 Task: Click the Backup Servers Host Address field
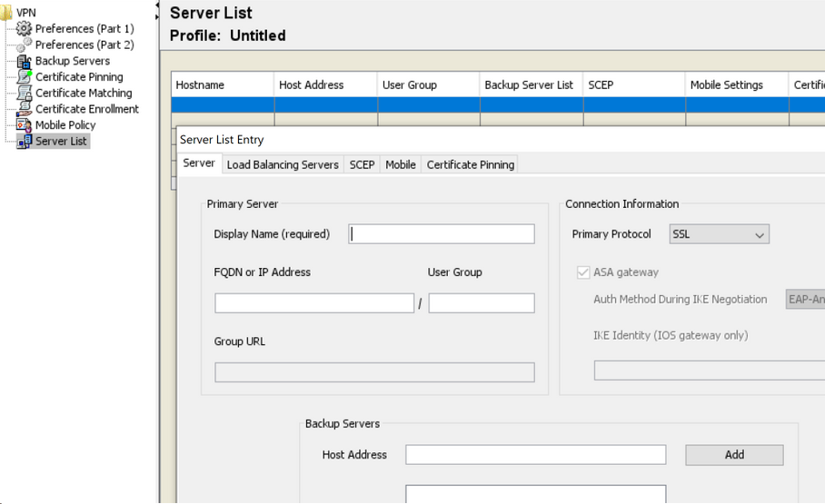coord(536,455)
